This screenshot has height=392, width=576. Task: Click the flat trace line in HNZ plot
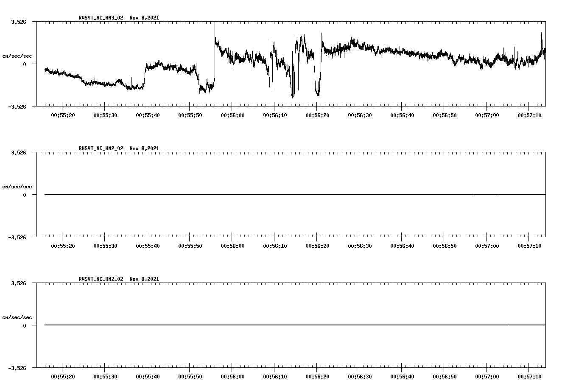point(295,325)
